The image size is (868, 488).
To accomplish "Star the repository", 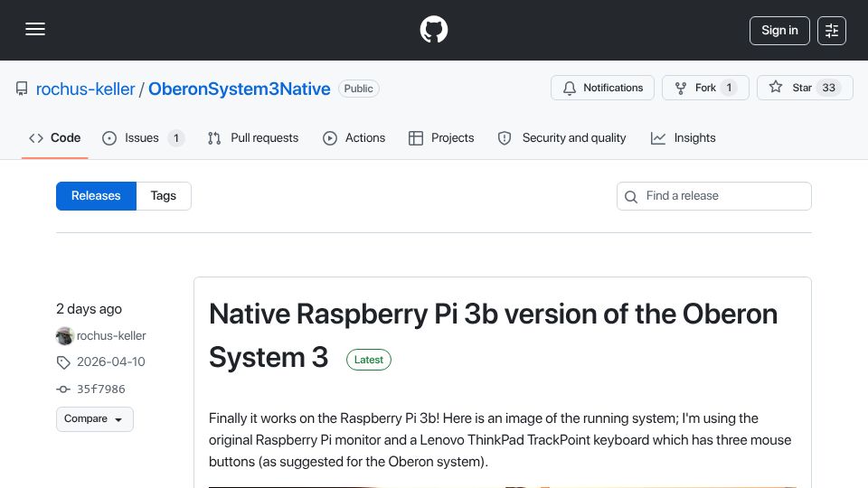I will 805,88.
